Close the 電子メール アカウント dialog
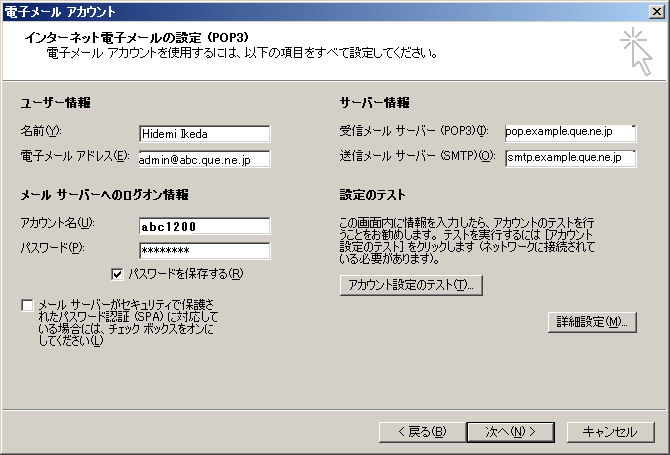Viewport: 670px width, 455px height. click(657, 12)
